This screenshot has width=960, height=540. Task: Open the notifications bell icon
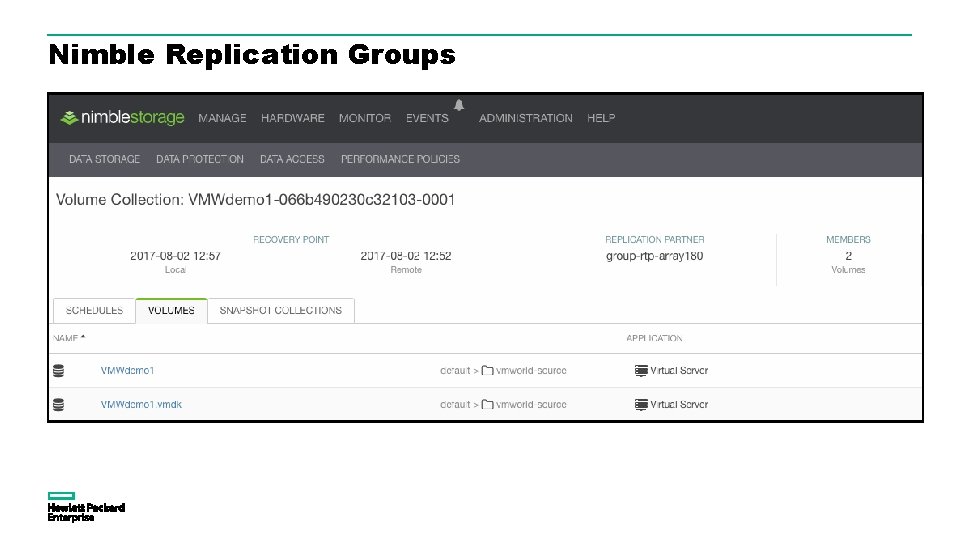[x=459, y=105]
